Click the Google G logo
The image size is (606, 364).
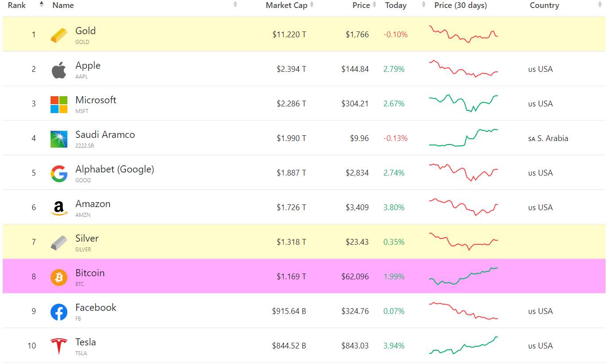click(59, 174)
